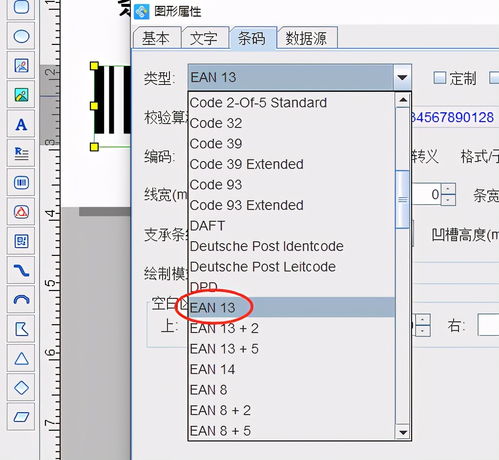Click the 右 margin input field
Viewport: 499px width, 460px height.
tap(488, 325)
